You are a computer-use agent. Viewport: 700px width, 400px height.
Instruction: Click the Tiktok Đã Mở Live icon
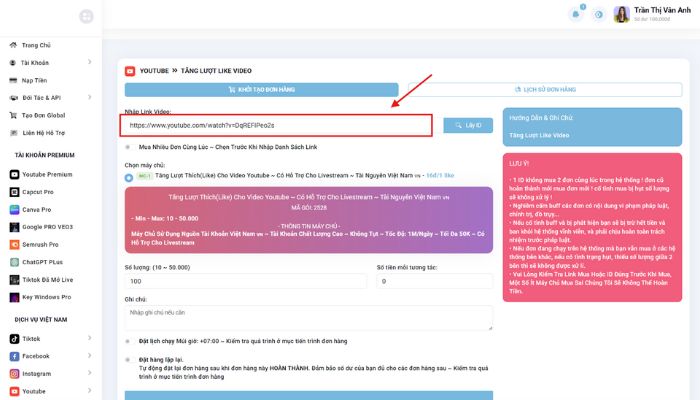[x=14, y=280]
